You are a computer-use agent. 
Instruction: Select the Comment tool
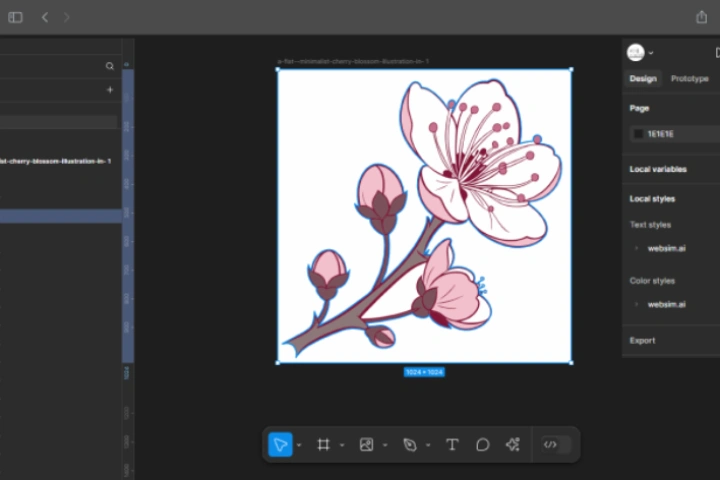(483, 445)
